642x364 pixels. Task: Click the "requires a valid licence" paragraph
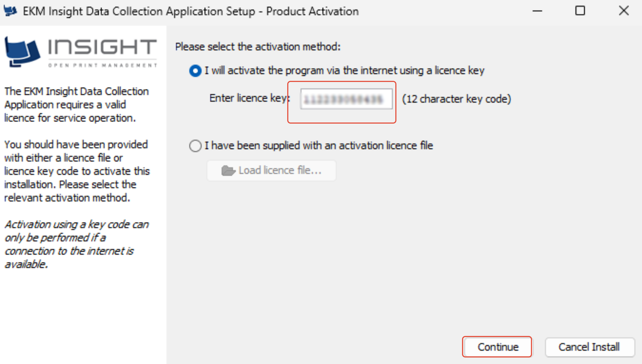pos(76,105)
